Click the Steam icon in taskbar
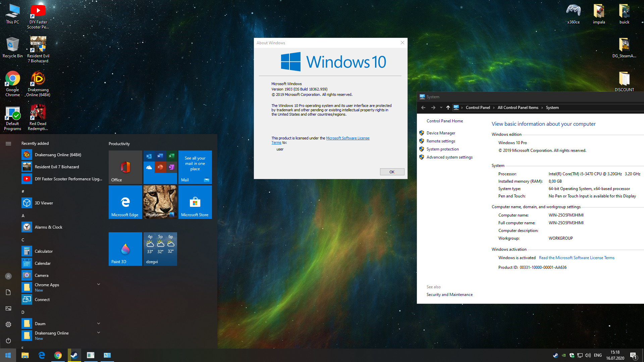The height and width of the screenshot is (362, 644). [x=74, y=355]
